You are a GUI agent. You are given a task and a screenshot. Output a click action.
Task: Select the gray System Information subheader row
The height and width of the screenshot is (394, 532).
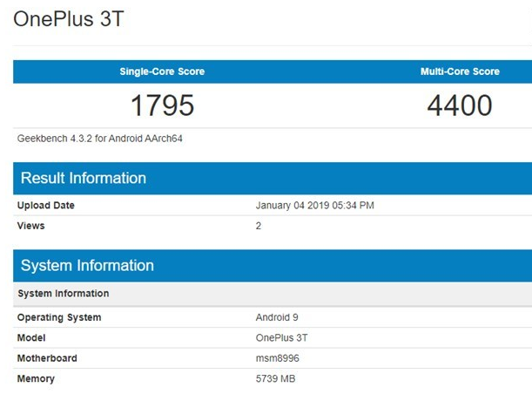click(x=273, y=294)
